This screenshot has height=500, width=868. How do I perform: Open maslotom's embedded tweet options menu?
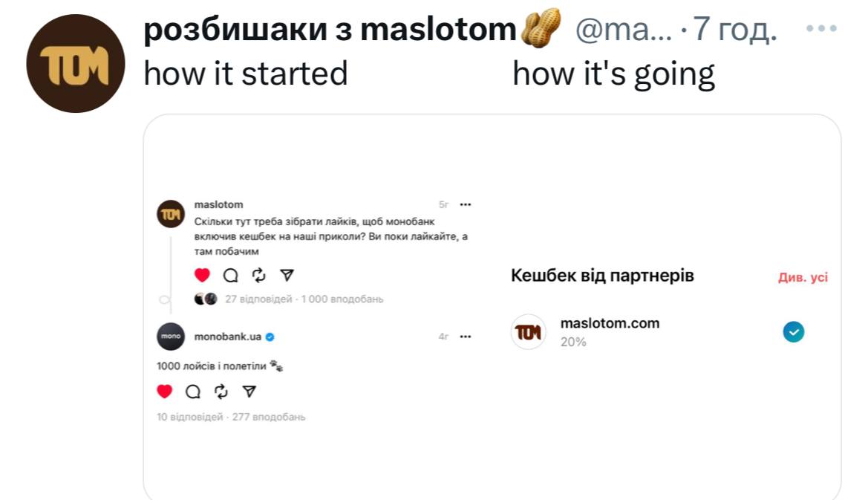tap(465, 204)
